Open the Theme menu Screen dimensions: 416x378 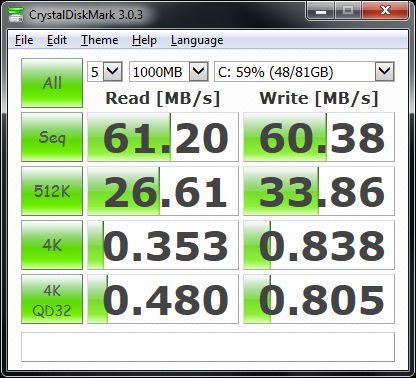(x=99, y=40)
